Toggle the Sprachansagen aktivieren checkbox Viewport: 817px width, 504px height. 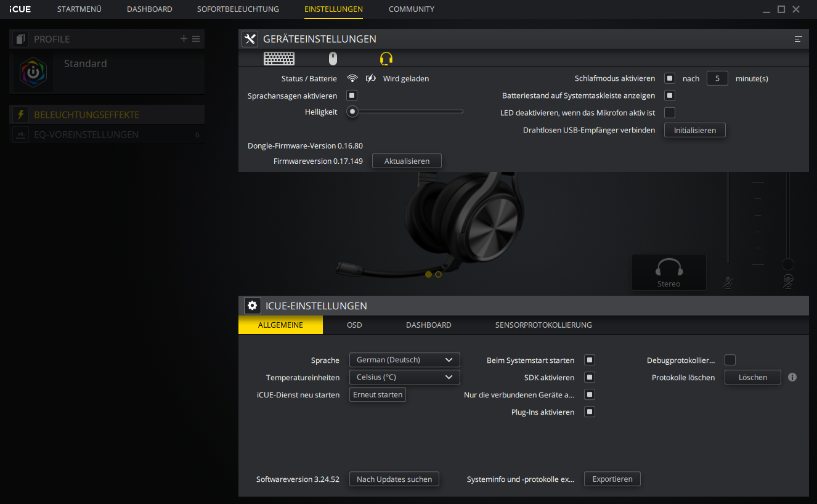[352, 96]
